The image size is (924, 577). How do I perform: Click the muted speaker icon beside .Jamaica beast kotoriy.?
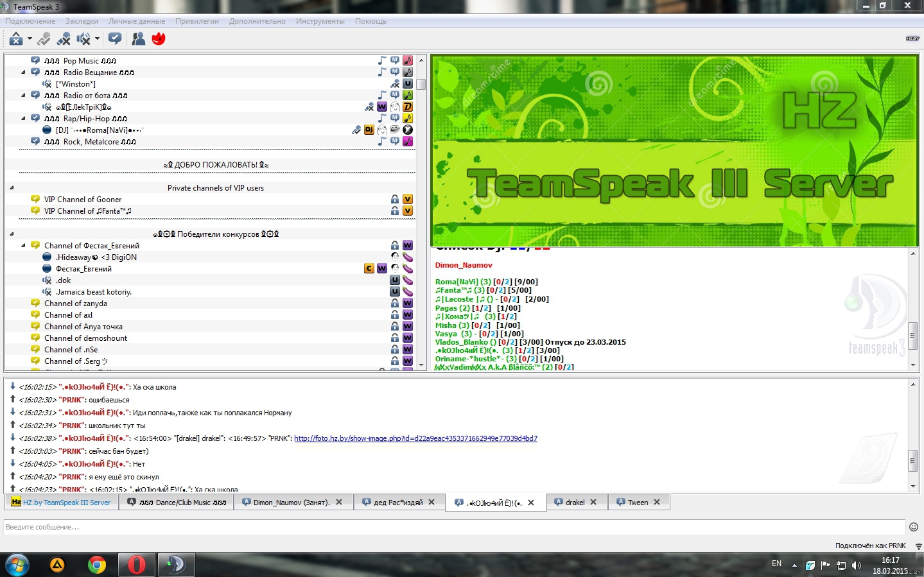(x=47, y=292)
